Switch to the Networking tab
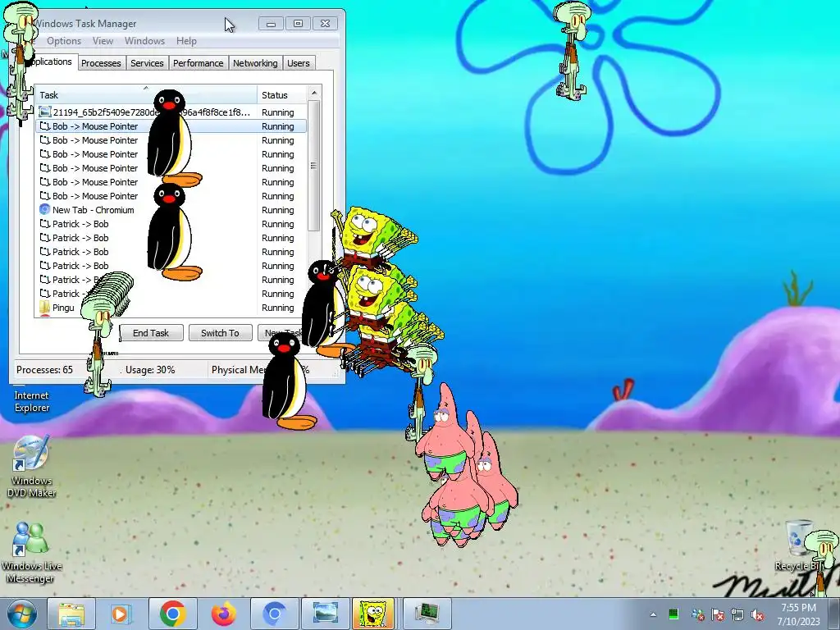 255,63
